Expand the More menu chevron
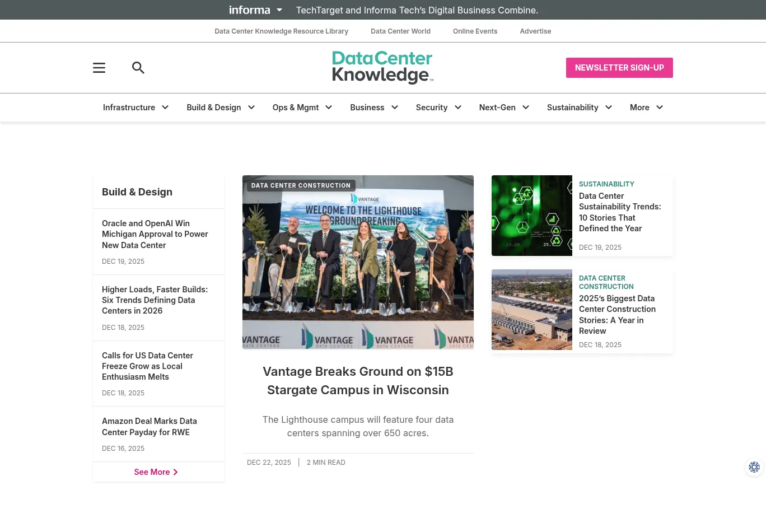This screenshot has height=532, width=766. (x=659, y=107)
